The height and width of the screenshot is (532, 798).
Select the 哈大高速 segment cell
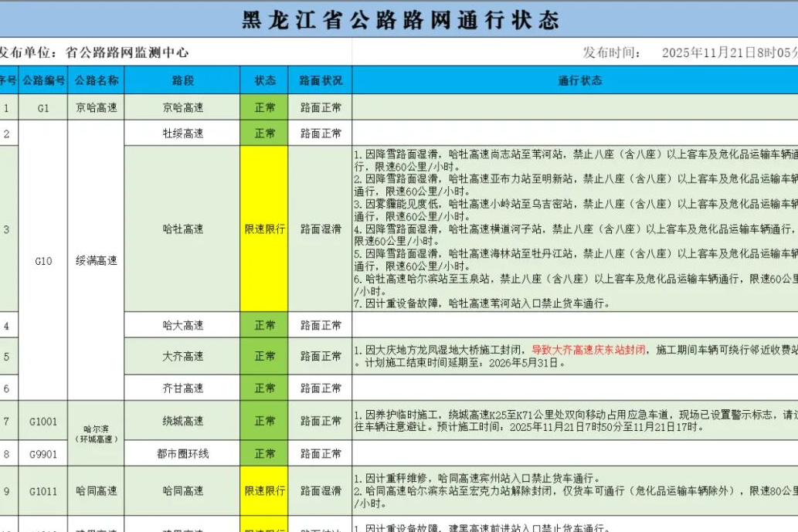pos(182,325)
